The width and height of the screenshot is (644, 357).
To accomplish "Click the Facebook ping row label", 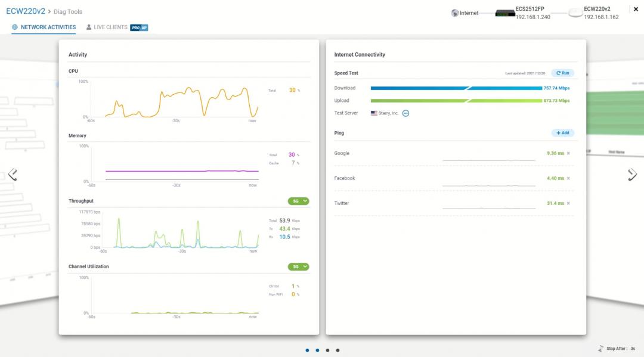I will (x=345, y=179).
